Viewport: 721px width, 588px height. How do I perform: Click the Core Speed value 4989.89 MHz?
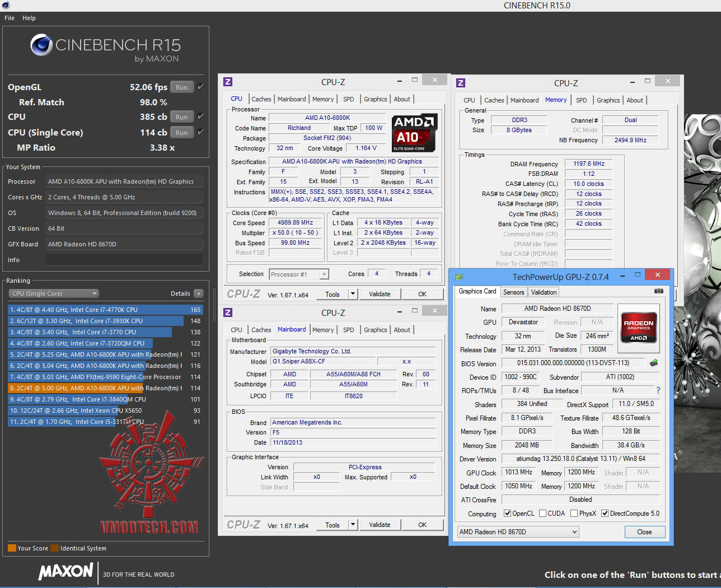[295, 222]
